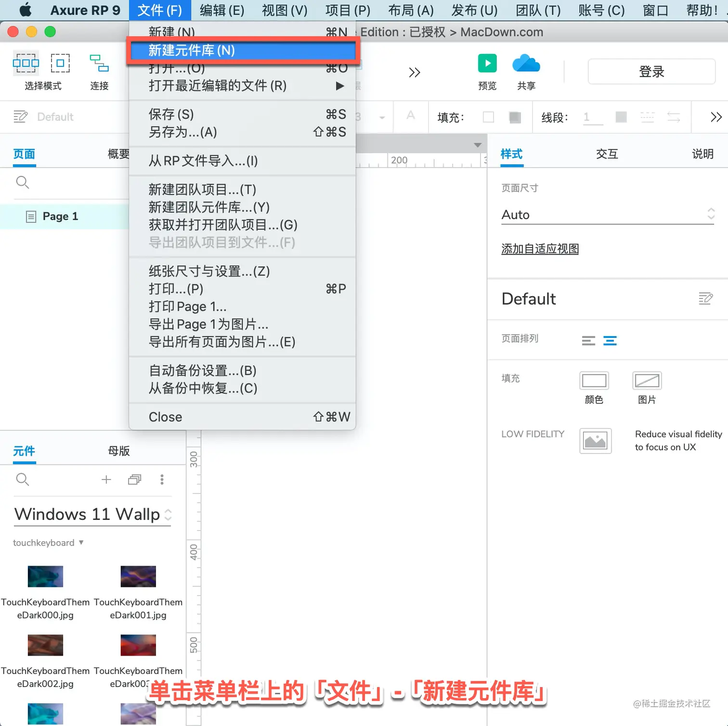Pick the page fill color
Image resolution: width=728 pixels, height=726 pixels.
click(x=594, y=380)
